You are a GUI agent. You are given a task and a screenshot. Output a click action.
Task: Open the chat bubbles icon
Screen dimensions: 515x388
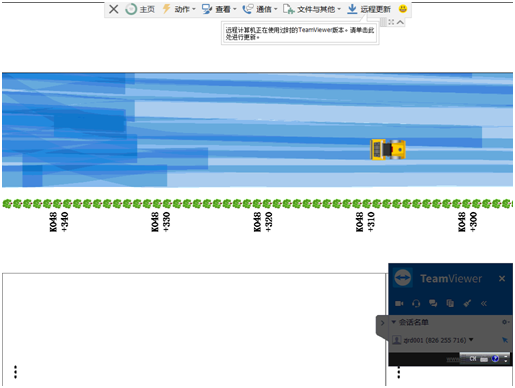click(x=433, y=303)
